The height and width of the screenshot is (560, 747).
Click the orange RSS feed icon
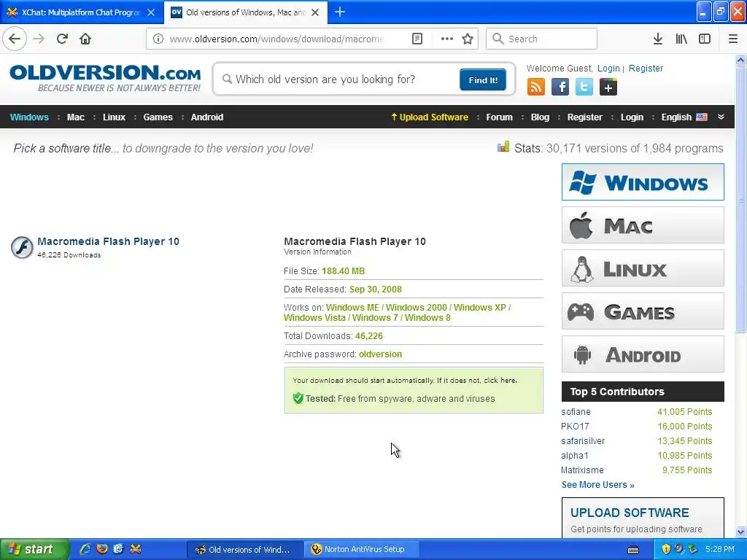point(536,87)
